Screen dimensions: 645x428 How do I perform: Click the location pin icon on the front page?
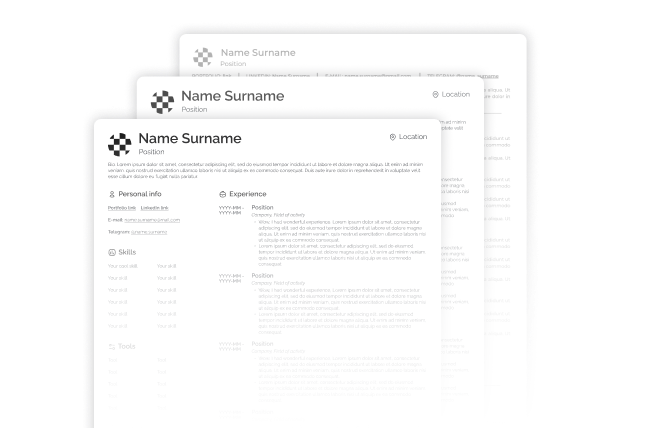[392, 137]
